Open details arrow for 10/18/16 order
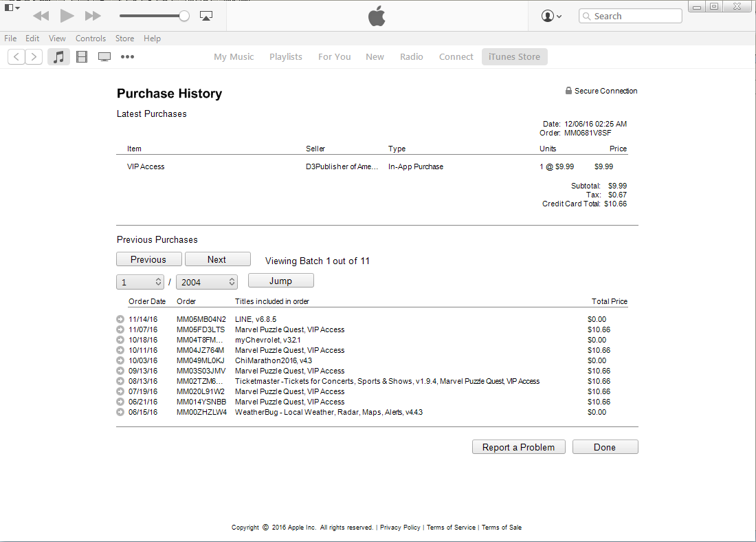Screen dimensions: 756x542 120,340
